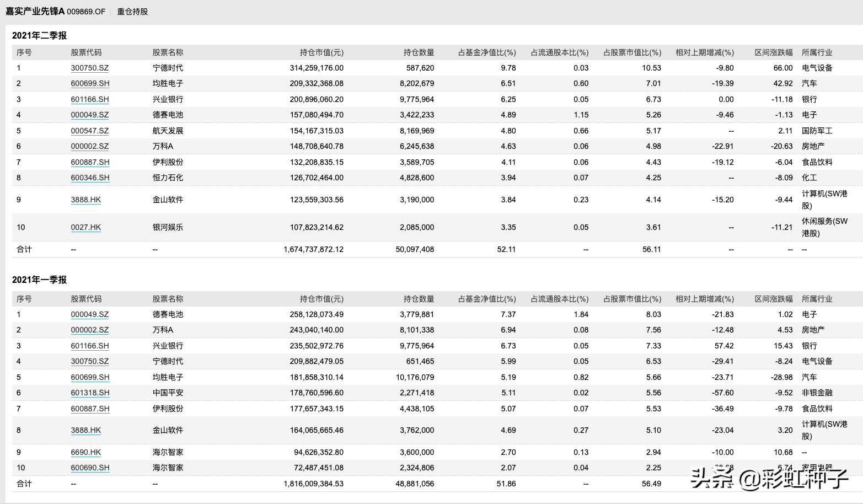The height and width of the screenshot is (504, 863).
Task: Open stock code 000547.SZ link
Action: pyautogui.click(x=90, y=131)
